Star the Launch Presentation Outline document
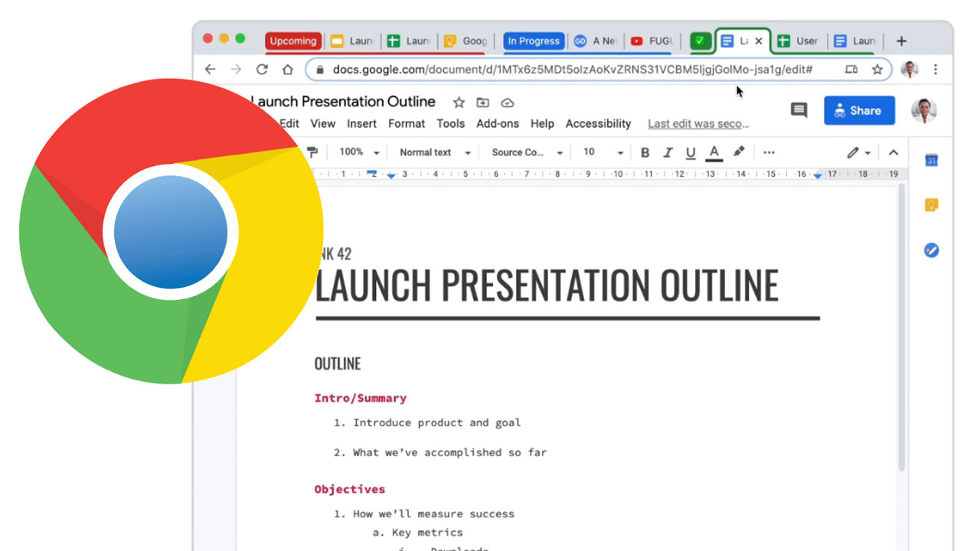The height and width of the screenshot is (551, 980). [459, 103]
